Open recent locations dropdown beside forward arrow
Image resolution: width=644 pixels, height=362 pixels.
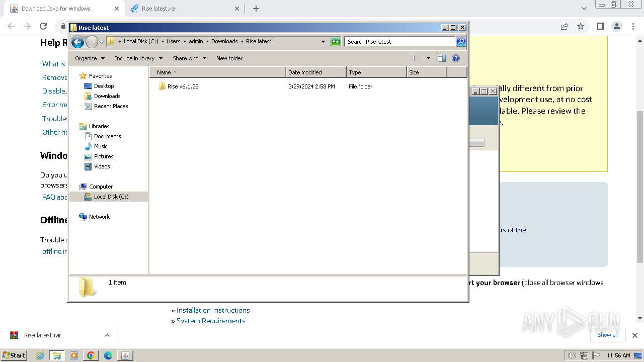coord(101,42)
